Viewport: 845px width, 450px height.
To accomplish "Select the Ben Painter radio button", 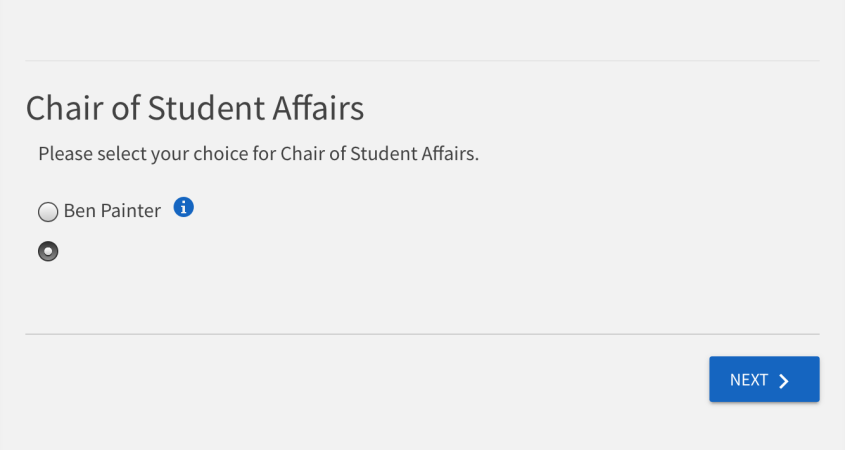I will (48, 212).
